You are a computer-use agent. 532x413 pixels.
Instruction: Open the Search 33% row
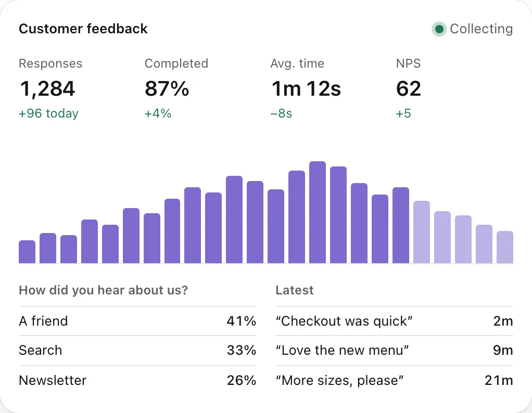pyautogui.click(x=137, y=350)
